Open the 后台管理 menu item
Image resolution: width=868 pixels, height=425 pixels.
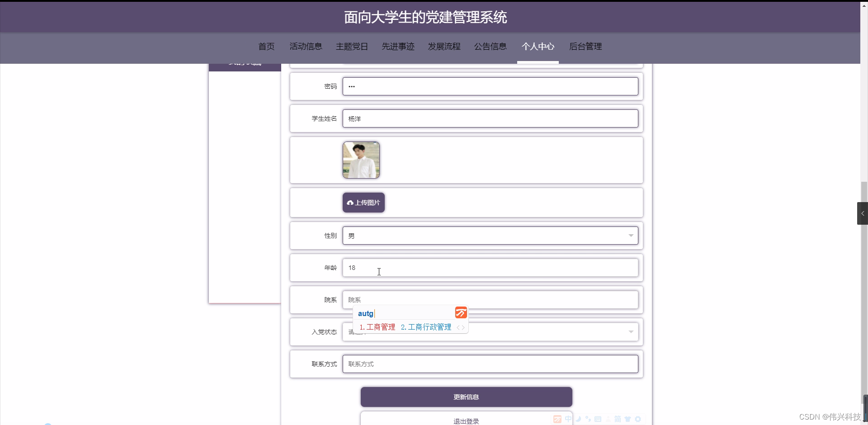585,46
